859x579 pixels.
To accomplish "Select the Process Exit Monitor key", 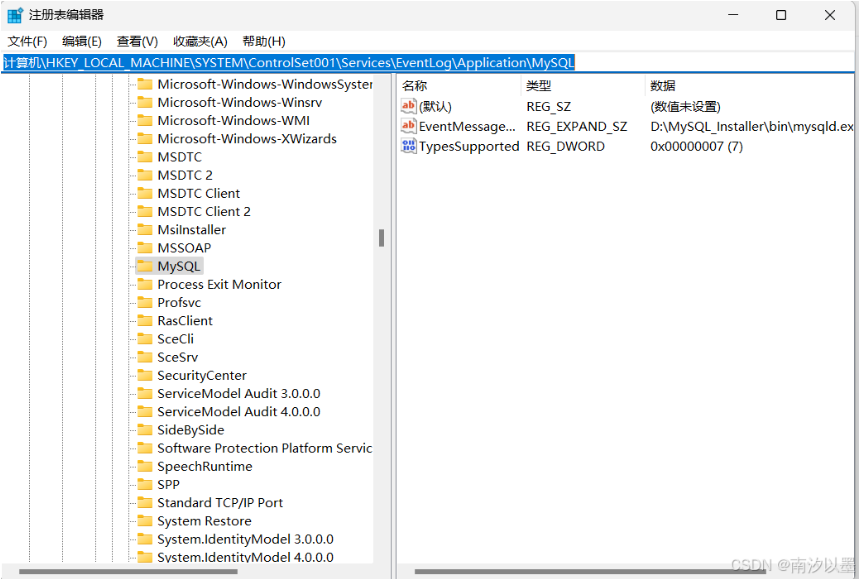I will point(219,285).
